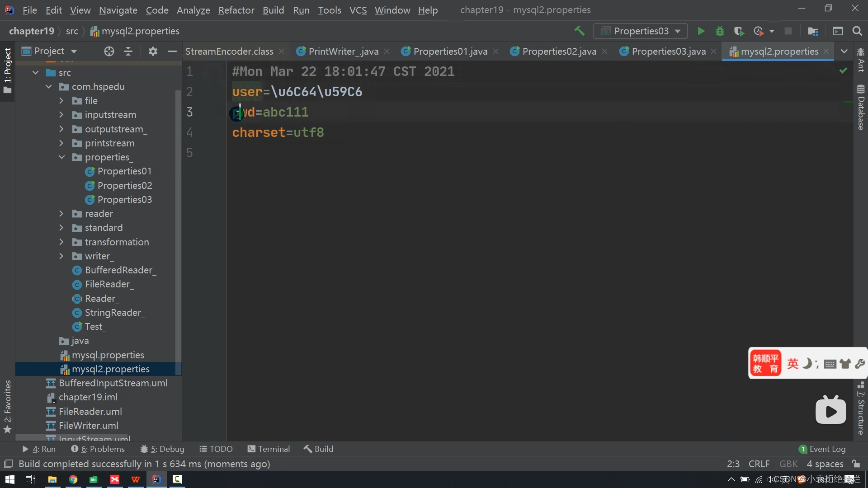The height and width of the screenshot is (488, 868).
Task: Open the Terminal tool window button
Action: [x=269, y=449]
